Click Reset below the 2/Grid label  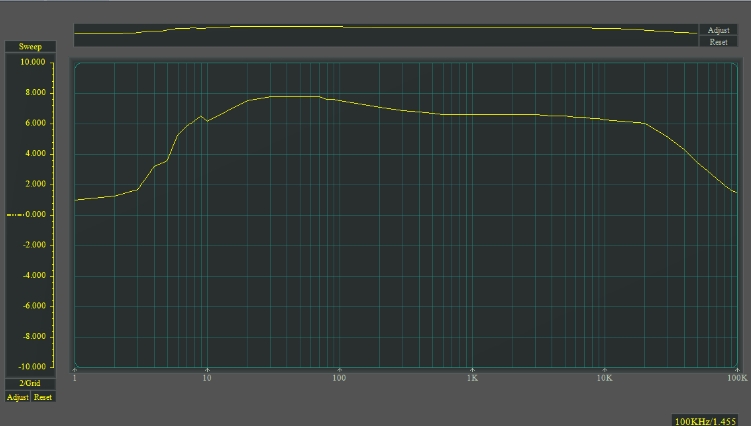pyautogui.click(x=43, y=397)
